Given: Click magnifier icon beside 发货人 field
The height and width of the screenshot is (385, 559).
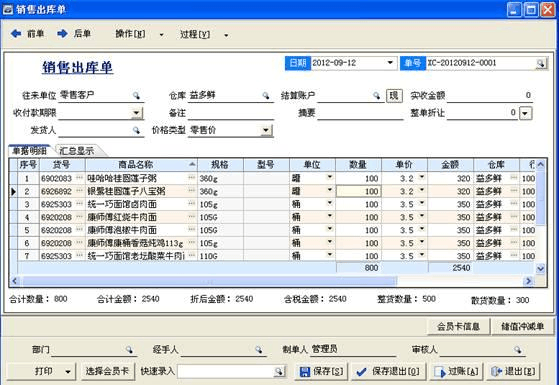Looking at the screenshot, I should [x=136, y=130].
